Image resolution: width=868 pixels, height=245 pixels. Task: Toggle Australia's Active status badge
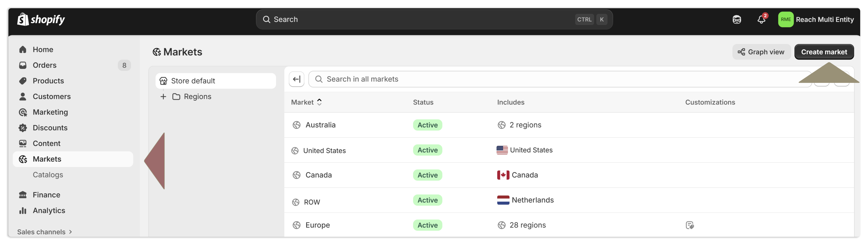point(427,124)
